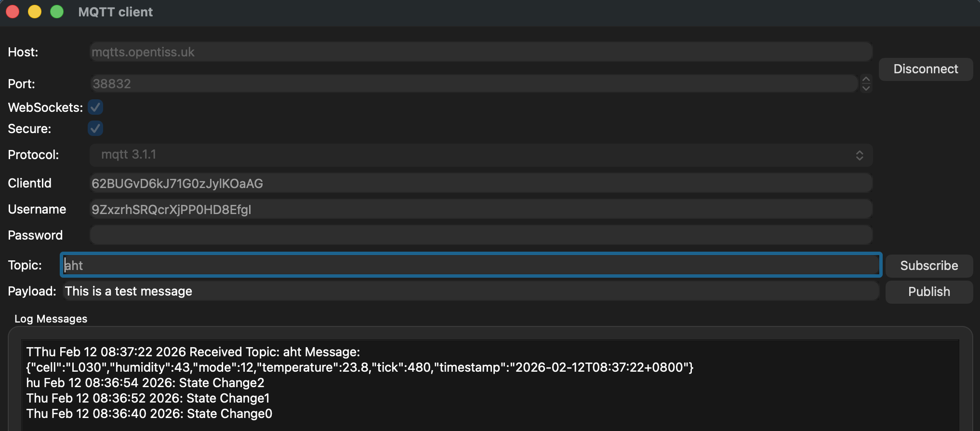Viewport: 980px width, 431px height.
Task: Click the Publish button
Action: click(928, 292)
